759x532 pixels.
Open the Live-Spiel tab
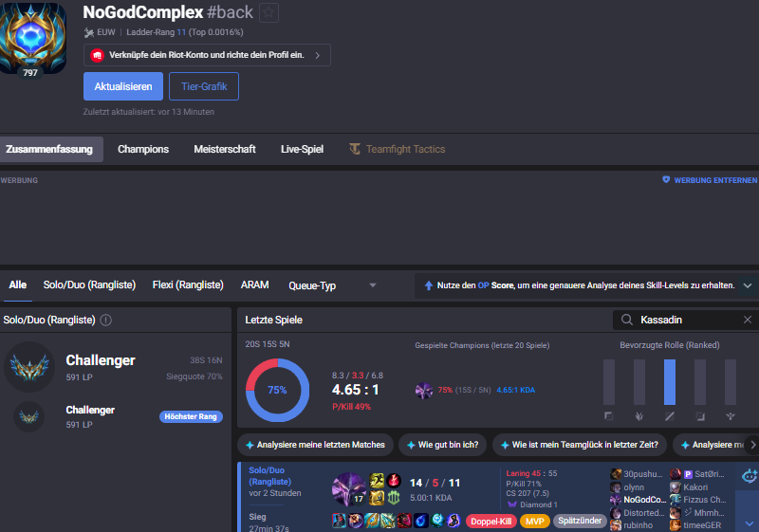click(302, 149)
